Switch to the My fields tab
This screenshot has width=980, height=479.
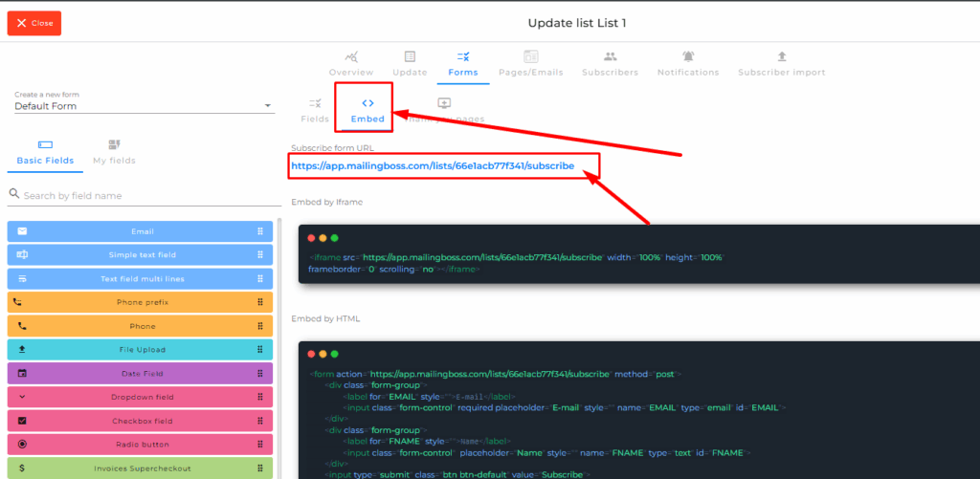pos(114,152)
